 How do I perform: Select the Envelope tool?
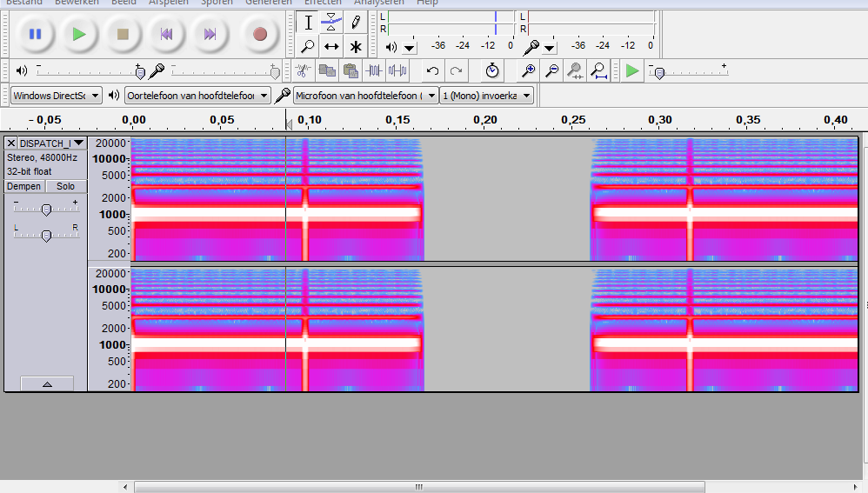[331, 23]
